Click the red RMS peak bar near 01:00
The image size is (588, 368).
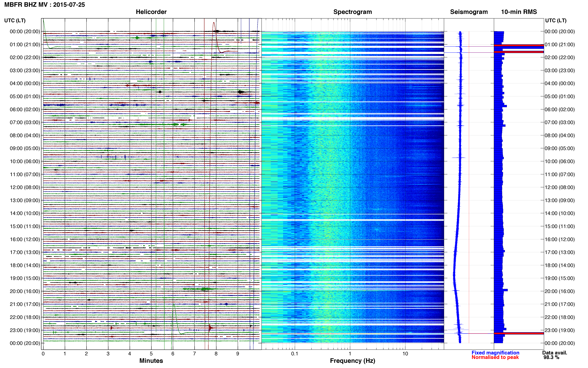(519, 45)
